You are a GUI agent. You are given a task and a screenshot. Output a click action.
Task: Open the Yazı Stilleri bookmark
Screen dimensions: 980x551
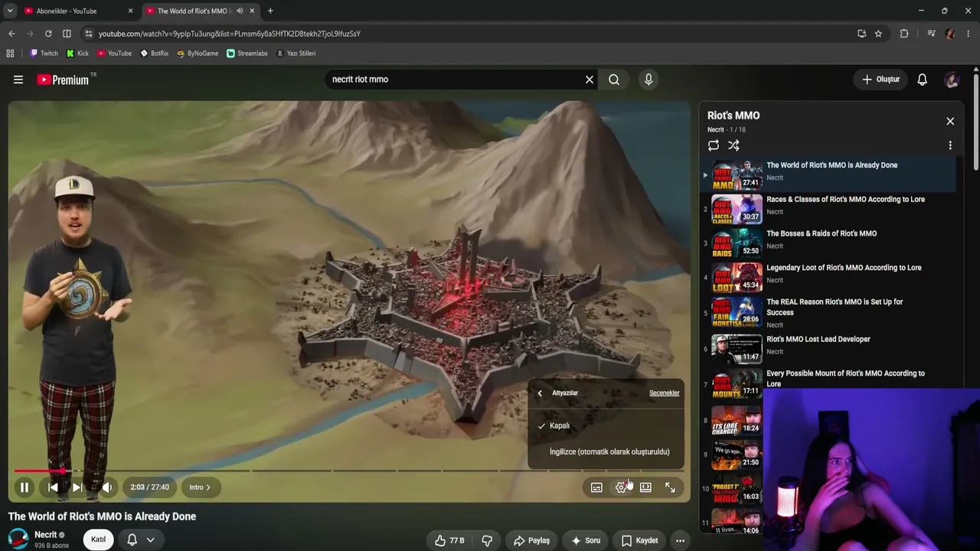tap(296, 54)
